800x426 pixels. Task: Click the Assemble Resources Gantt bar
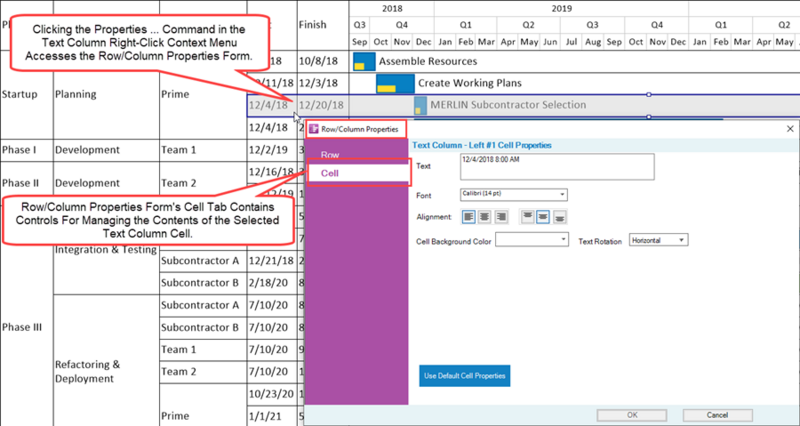pos(364,61)
